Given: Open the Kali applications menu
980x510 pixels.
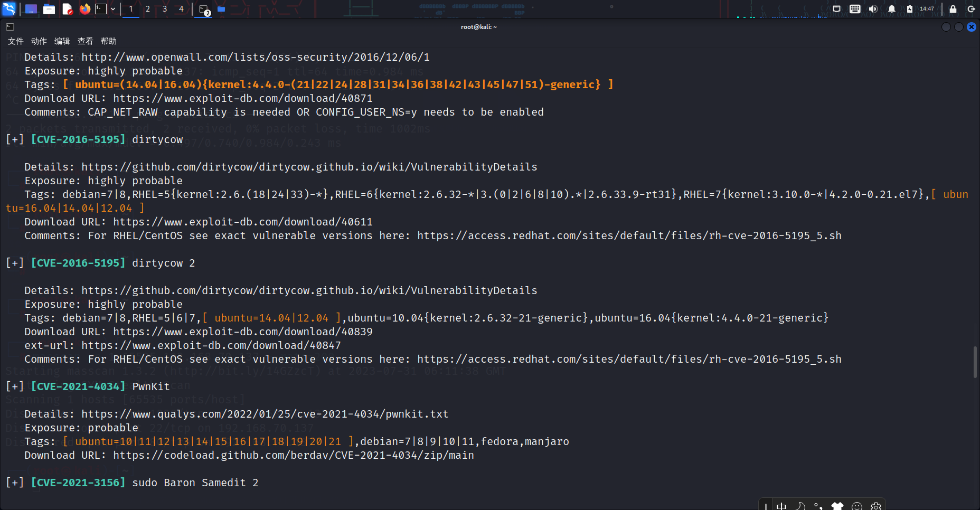Looking at the screenshot, I should [x=9, y=9].
